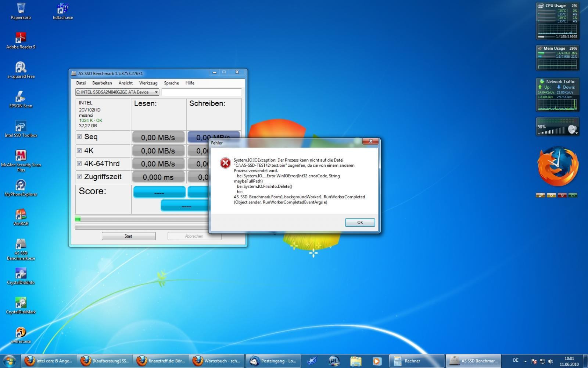The width and height of the screenshot is (588, 368).
Task: Open the Windows Start orb
Action: [10, 361]
